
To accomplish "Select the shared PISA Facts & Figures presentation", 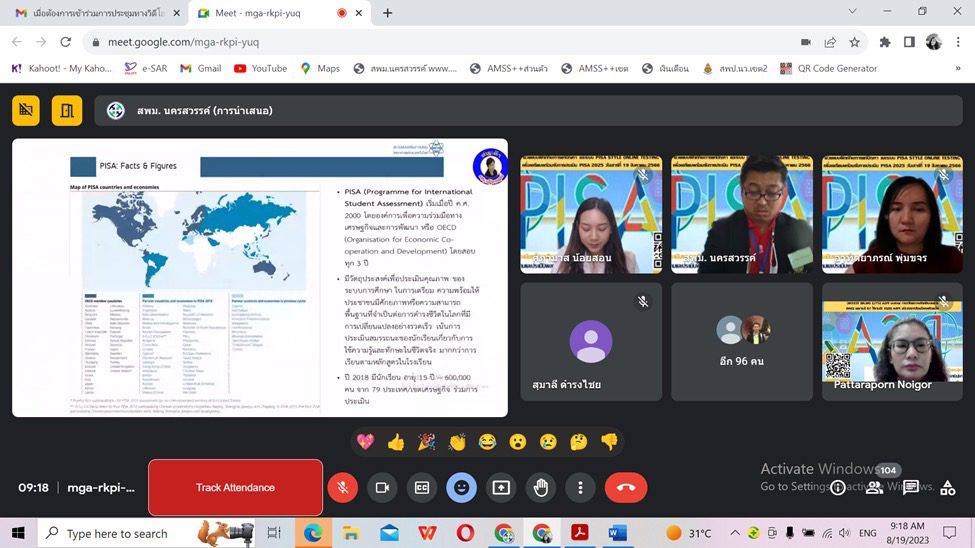I will 260,277.
